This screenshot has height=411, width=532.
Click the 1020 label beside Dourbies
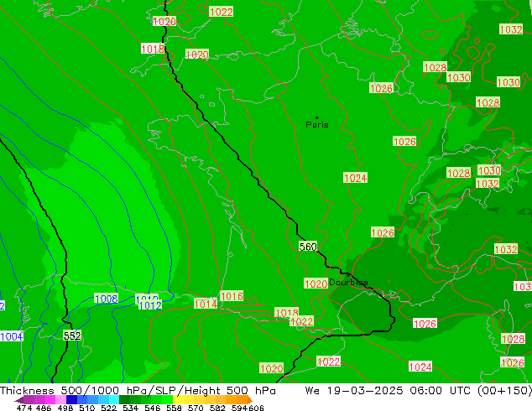316,284
